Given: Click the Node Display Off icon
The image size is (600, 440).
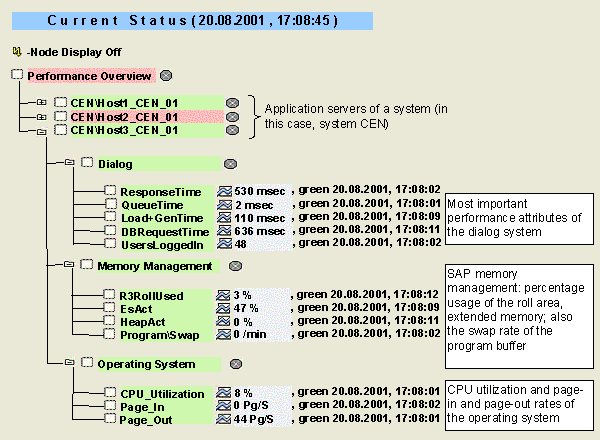Looking at the screenshot, I should 17,51.
